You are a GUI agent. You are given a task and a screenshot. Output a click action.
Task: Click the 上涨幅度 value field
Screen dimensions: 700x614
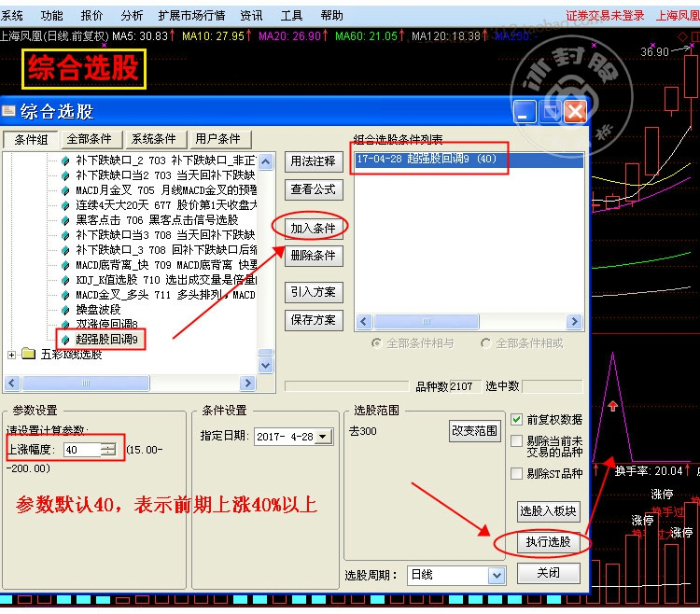tap(82, 450)
